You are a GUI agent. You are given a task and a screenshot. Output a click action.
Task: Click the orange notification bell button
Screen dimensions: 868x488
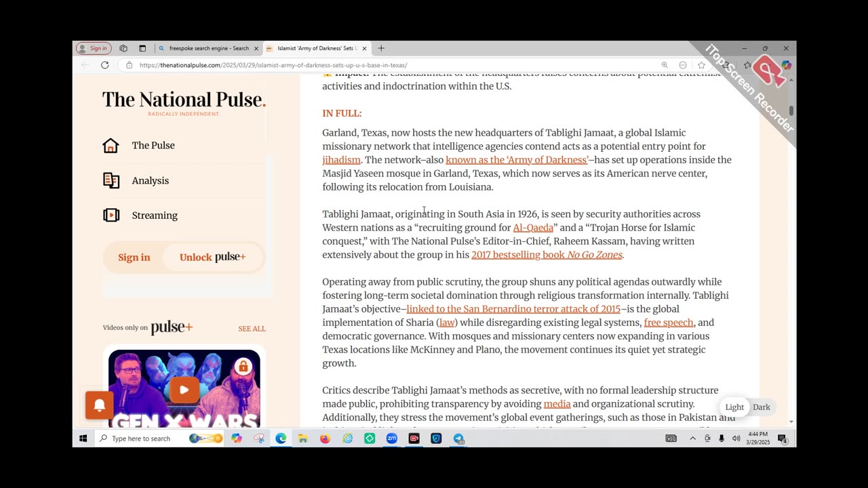(99, 405)
